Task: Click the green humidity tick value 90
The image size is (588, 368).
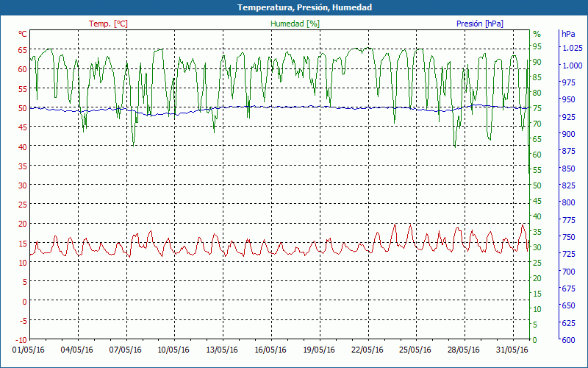Action: pos(537,62)
